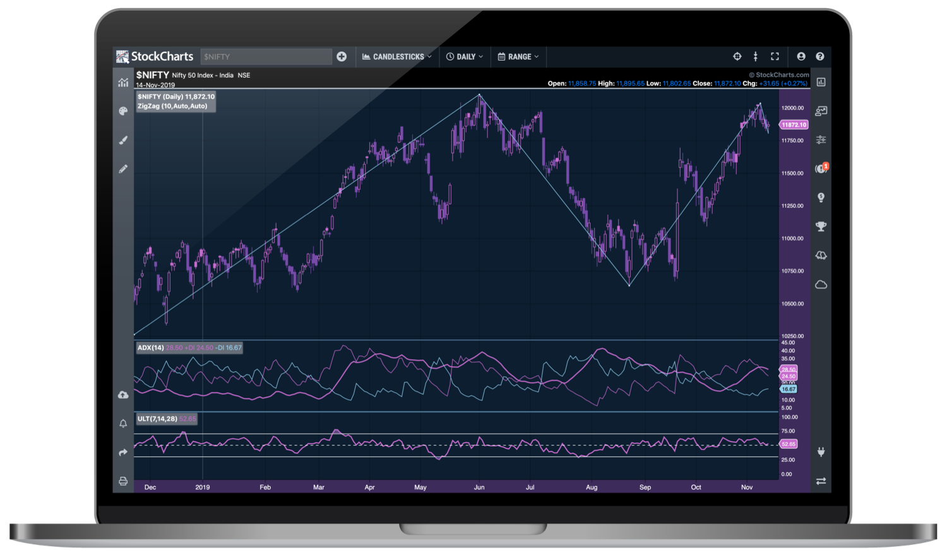
Task: Open the alerts bell icon
Action: coord(123,424)
